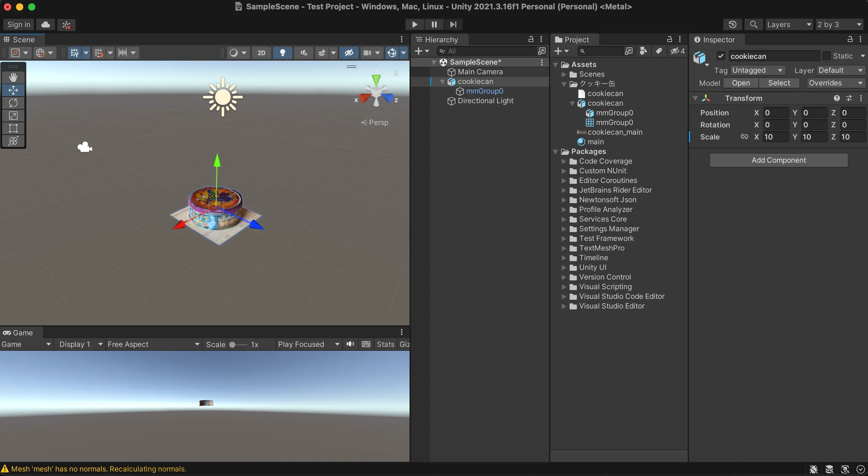868x476 pixels.
Task: Uncheck the cookiecan active checkbox
Action: pyautogui.click(x=721, y=56)
